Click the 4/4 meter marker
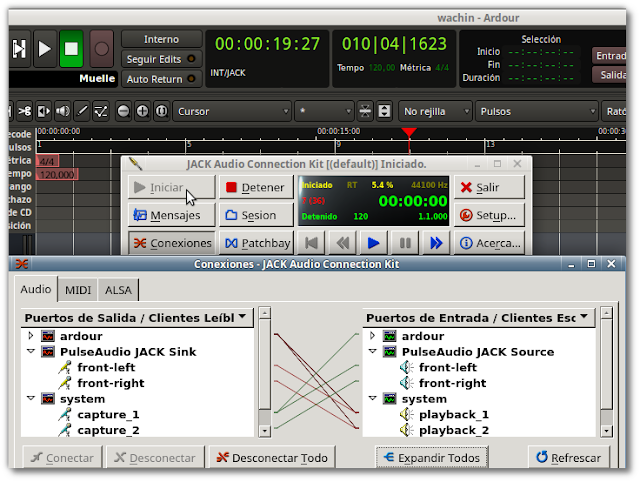 47,162
